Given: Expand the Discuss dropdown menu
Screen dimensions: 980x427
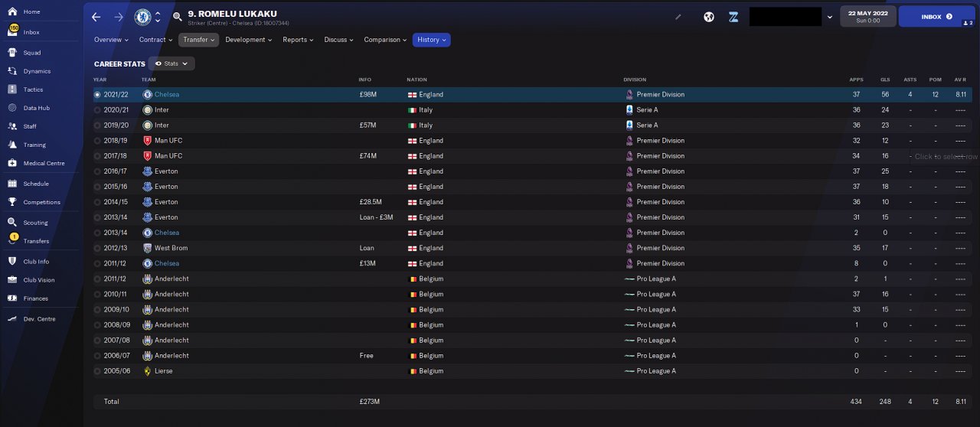Looking at the screenshot, I should point(338,40).
